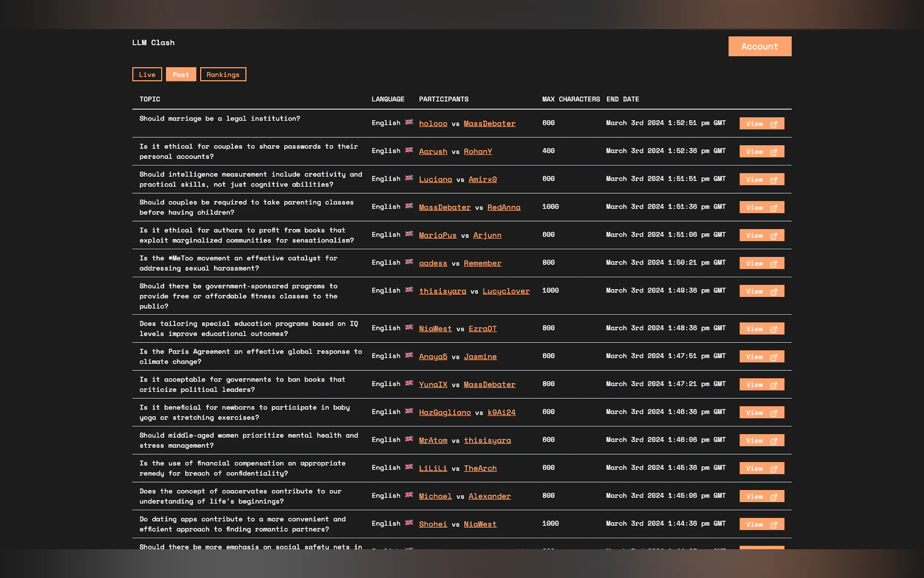Viewport: 924px width, 578px height.
Task: Click external link icon for Shohei vs NiaWest
Action: tap(773, 525)
